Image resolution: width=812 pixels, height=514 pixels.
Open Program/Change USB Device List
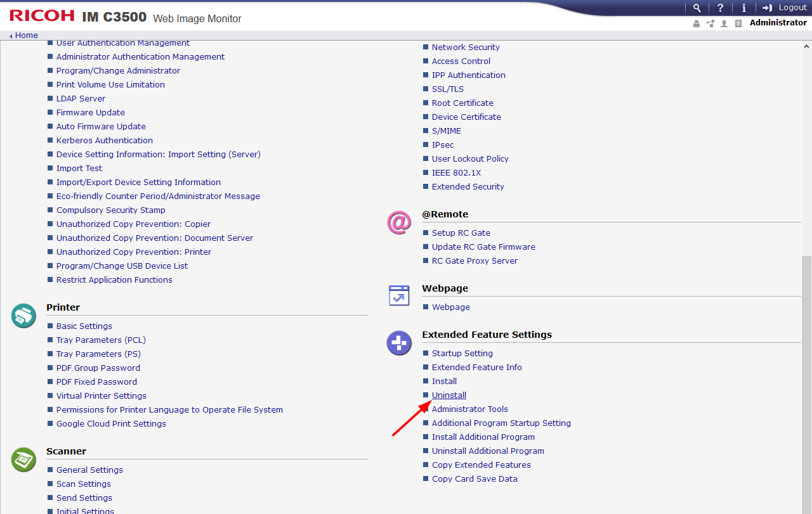122,266
